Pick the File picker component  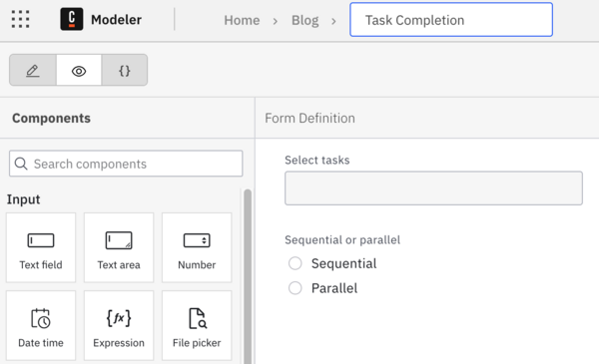tap(197, 325)
